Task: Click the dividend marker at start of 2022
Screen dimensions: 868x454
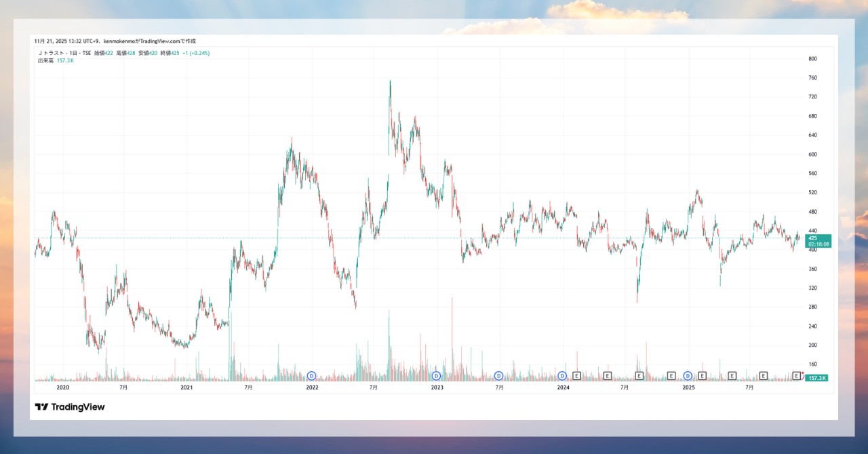Action: [x=312, y=375]
